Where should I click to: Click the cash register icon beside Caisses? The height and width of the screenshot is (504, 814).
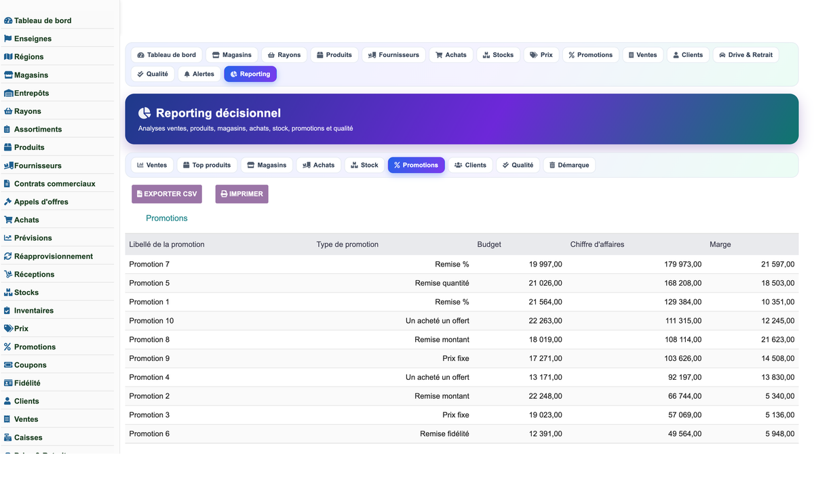point(8,438)
